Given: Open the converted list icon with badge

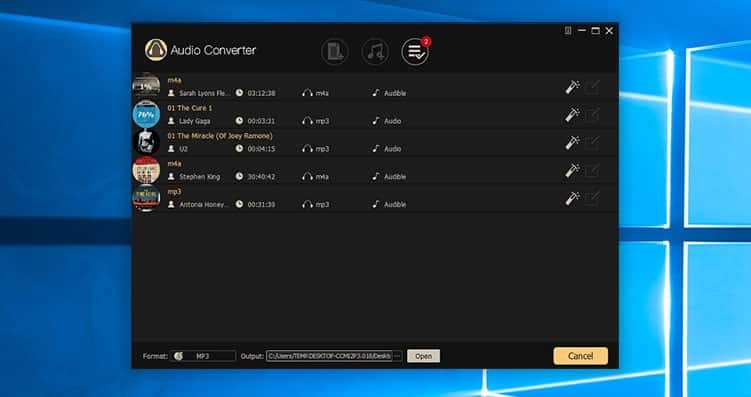Looking at the screenshot, I should 415,52.
